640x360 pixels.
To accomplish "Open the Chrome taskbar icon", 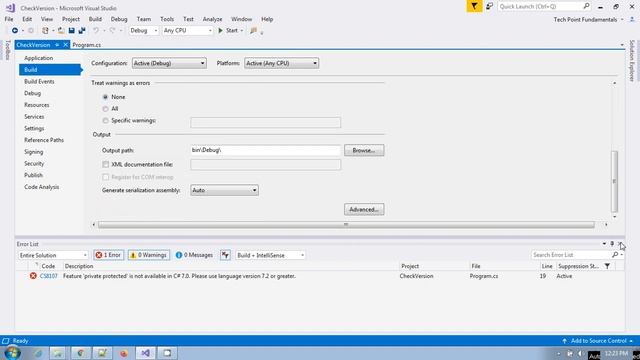I will [x=80, y=353].
